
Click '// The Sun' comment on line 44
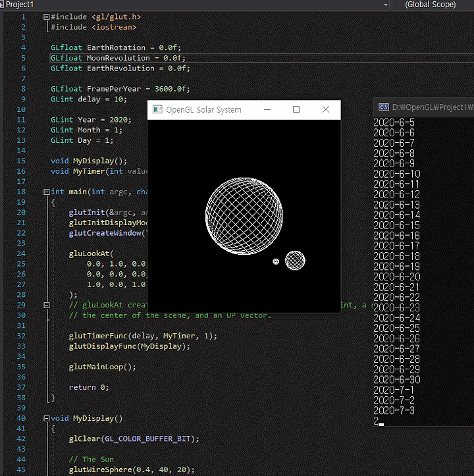point(91,460)
